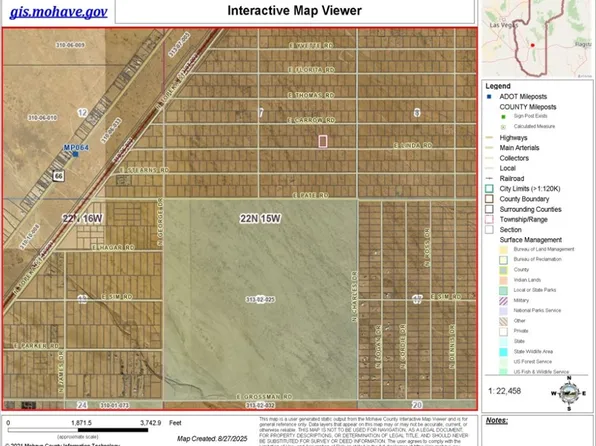Click the County Boundary box symbol
This screenshot has height=446, width=596.
[x=489, y=199]
